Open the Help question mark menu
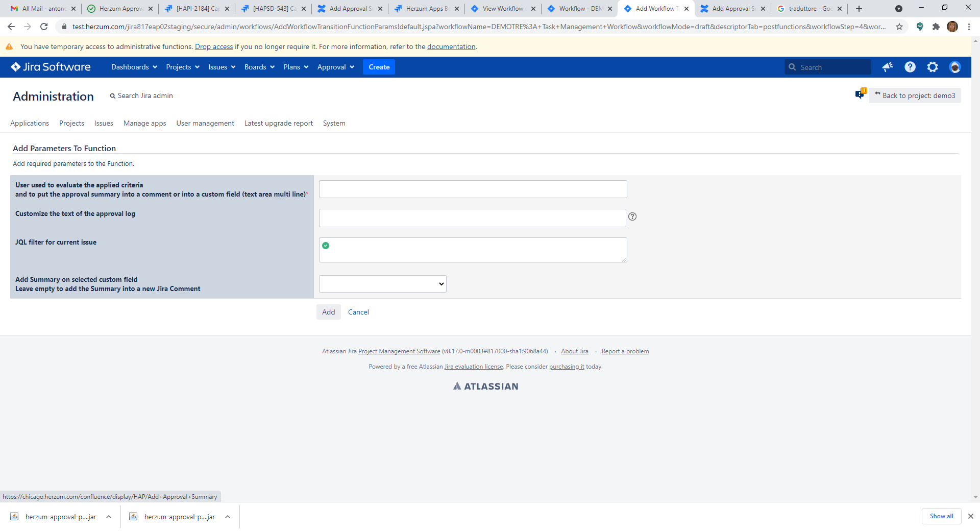Image resolution: width=980 pixels, height=531 pixels. 910,67
